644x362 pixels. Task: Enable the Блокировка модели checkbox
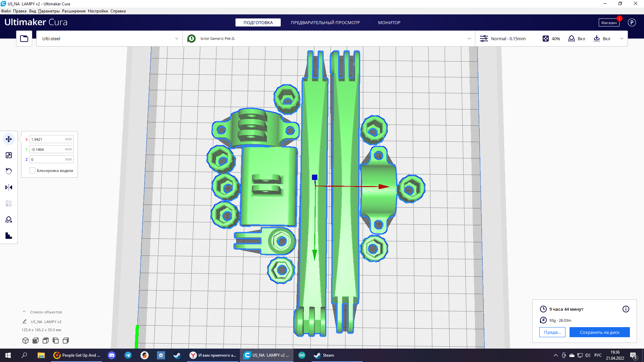coord(33,171)
